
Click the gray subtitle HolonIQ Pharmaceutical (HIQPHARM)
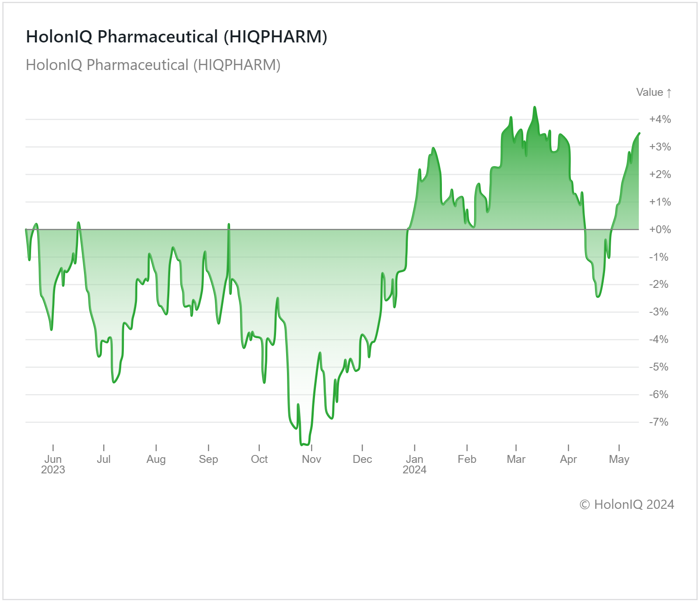tap(153, 65)
